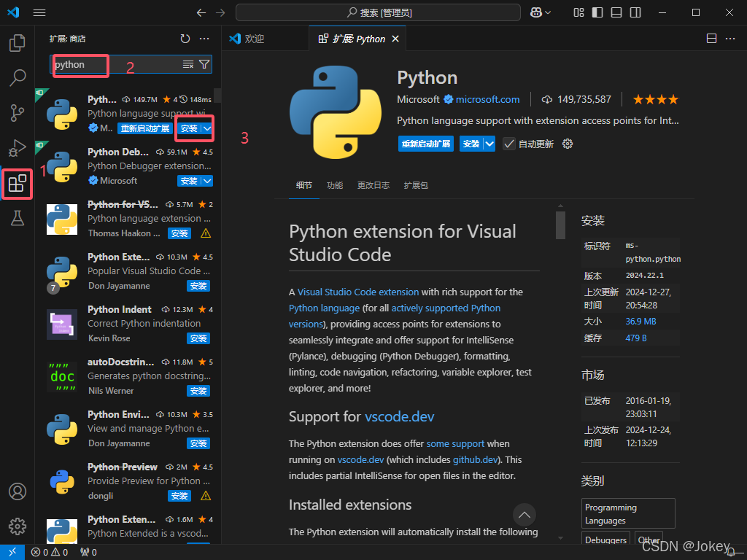Image resolution: width=747 pixels, height=560 pixels.
Task: Open the 'some support' link
Action: (455, 444)
